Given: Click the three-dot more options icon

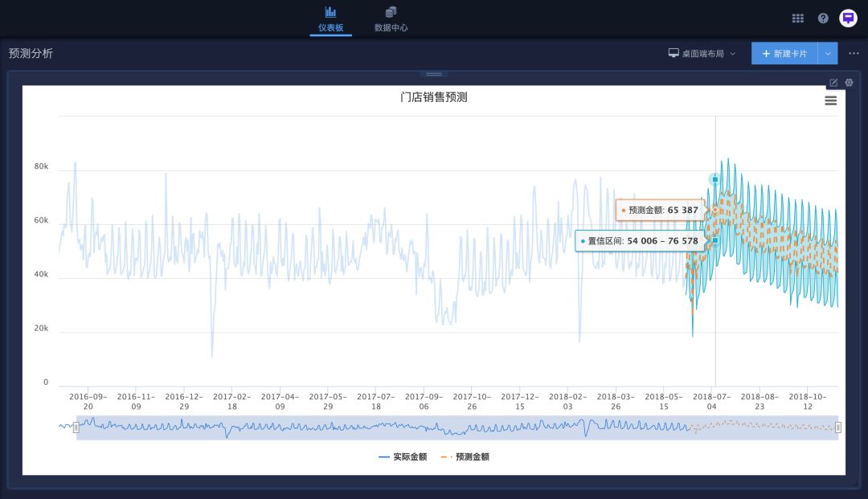Looking at the screenshot, I should (x=854, y=54).
